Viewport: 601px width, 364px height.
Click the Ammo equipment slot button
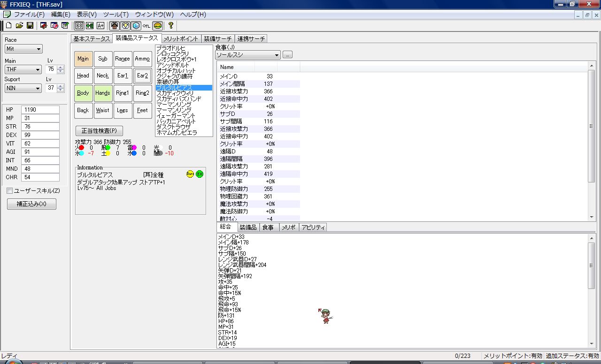point(142,59)
